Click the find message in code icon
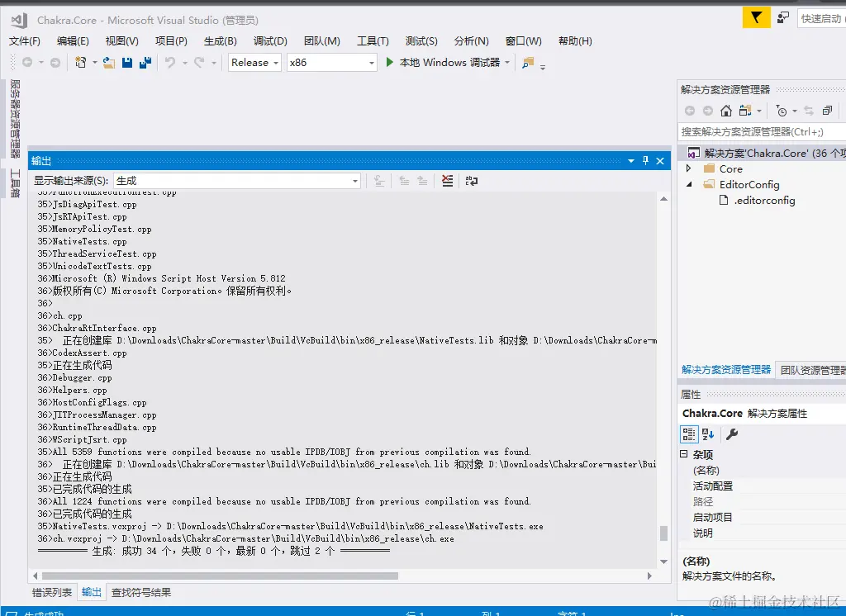Image resolution: width=846 pixels, height=616 pixels. (x=379, y=181)
